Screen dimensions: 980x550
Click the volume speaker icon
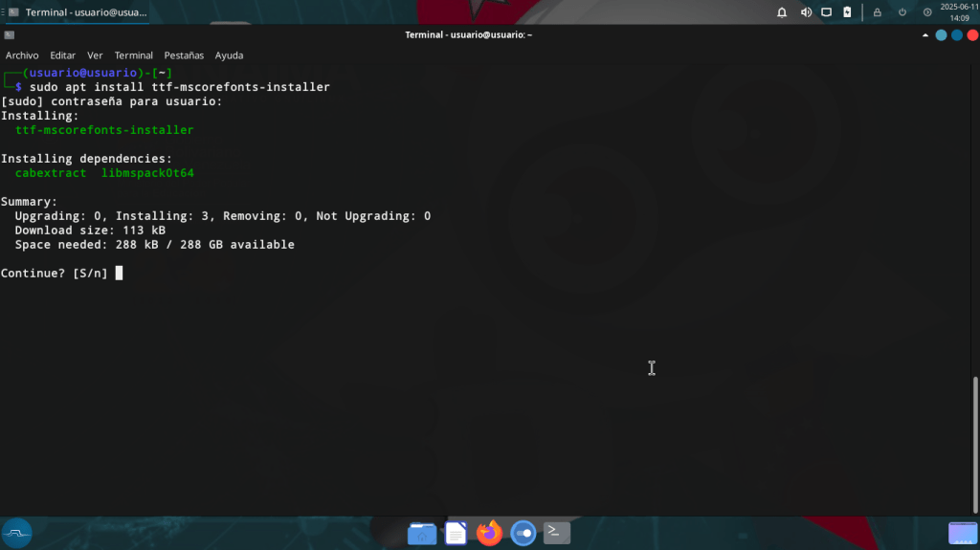[x=806, y=12]
